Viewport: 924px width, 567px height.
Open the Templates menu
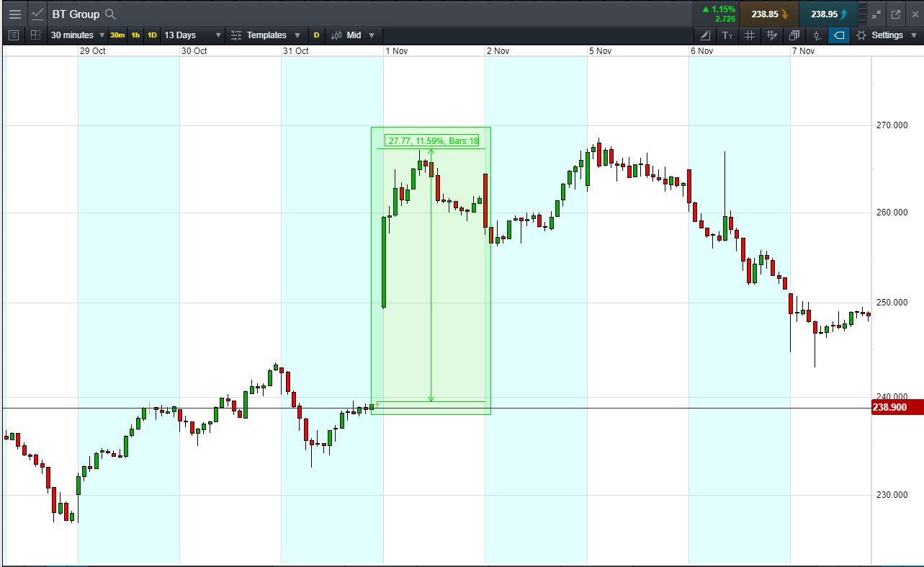click(266, 35)
